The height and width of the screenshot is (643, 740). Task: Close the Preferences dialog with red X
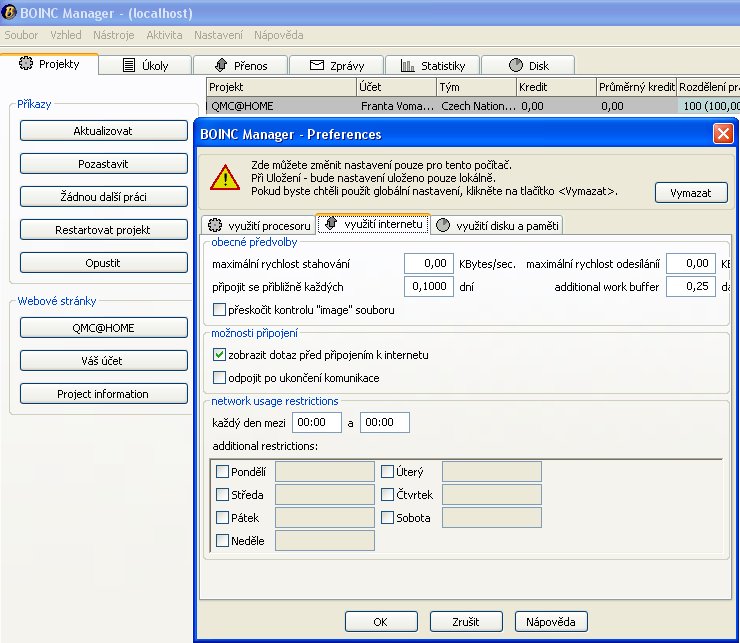pos(723,134)
